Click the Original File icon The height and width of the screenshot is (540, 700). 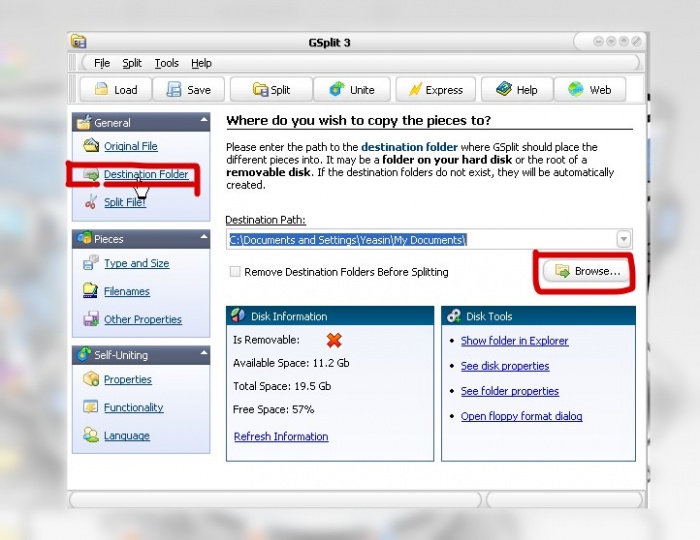click(x=91, y=145)
